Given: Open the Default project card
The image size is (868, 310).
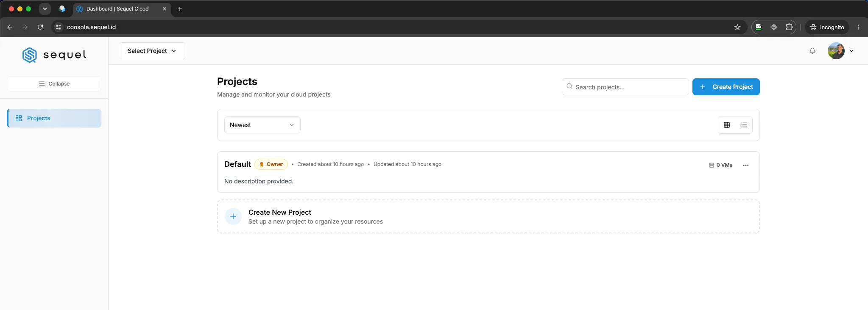Looking at the screenshot, I should pyautogui.click(x=488, y=172).
